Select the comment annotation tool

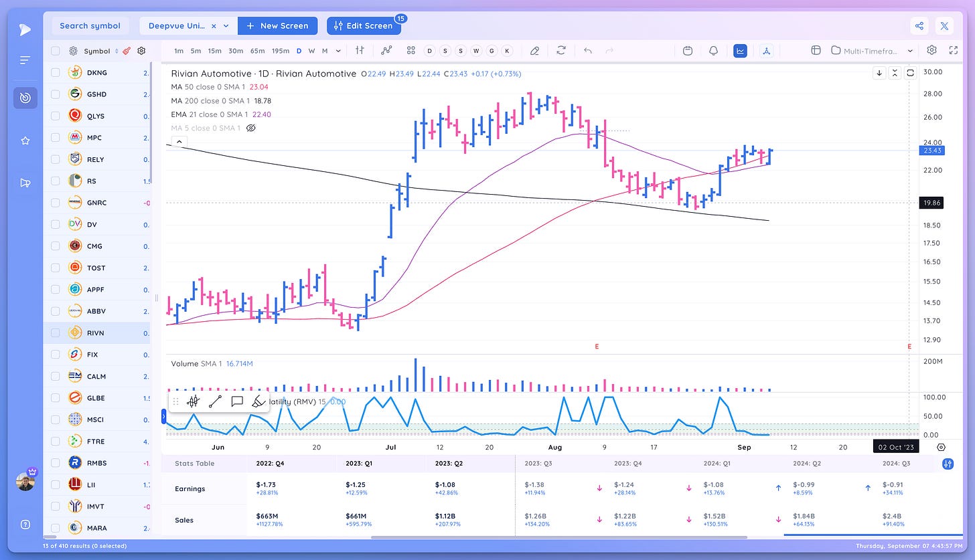click(236, 401)
